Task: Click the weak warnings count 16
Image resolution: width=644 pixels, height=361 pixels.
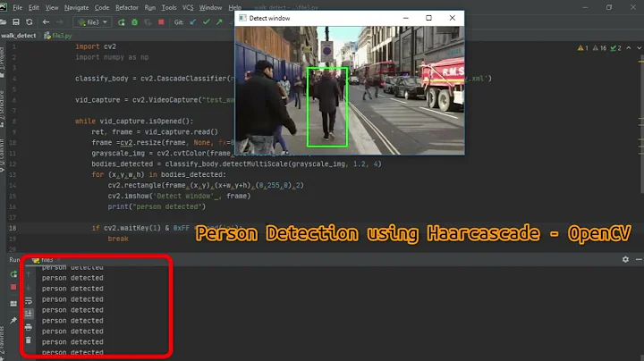Action: coord(599,48)
